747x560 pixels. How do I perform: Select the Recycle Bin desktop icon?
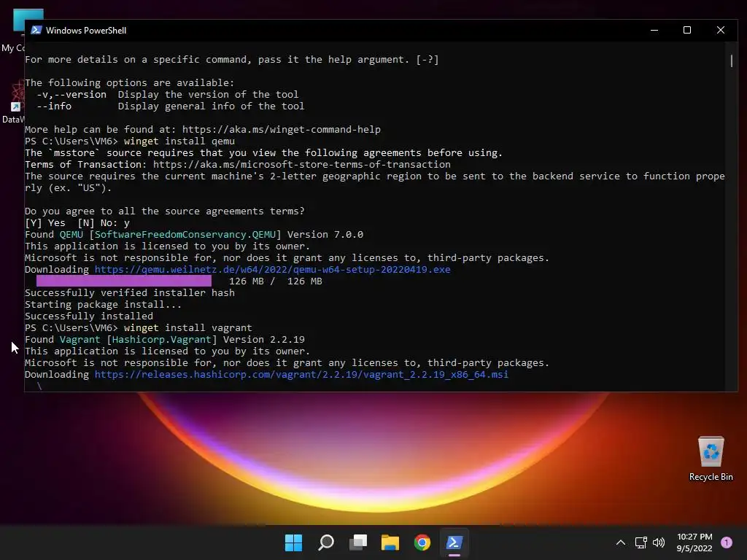coord(711,458)
